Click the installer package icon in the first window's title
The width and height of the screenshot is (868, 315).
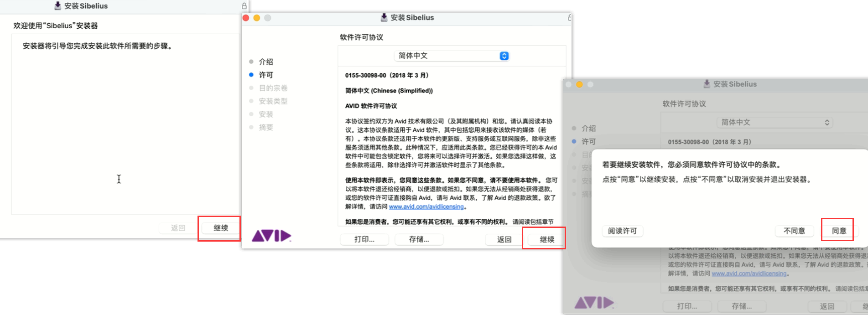click(x=57, y=6)
